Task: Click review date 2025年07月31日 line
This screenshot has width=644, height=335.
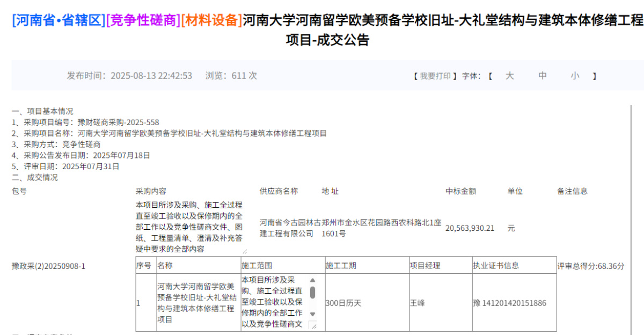Action: 65,166
